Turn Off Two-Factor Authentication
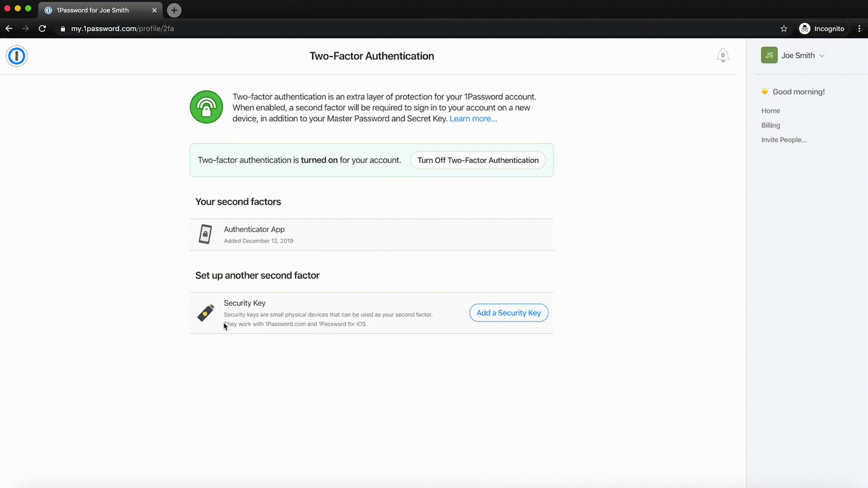Screen dimensions: 868x488 tap(478, 160)
